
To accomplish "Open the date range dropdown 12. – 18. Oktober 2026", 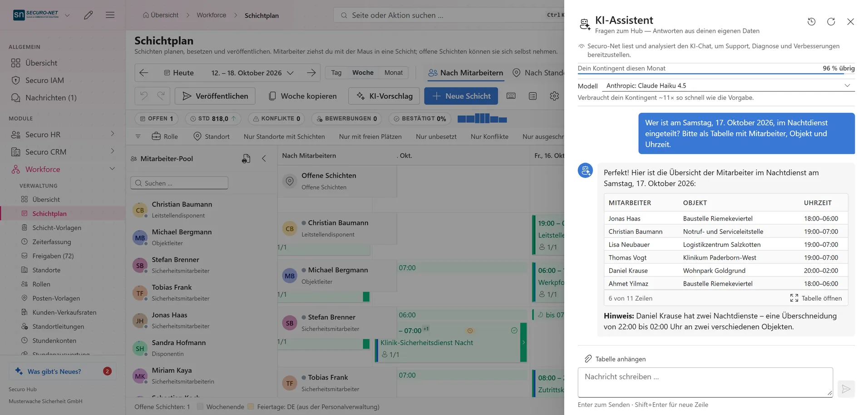I will [252, 73].
